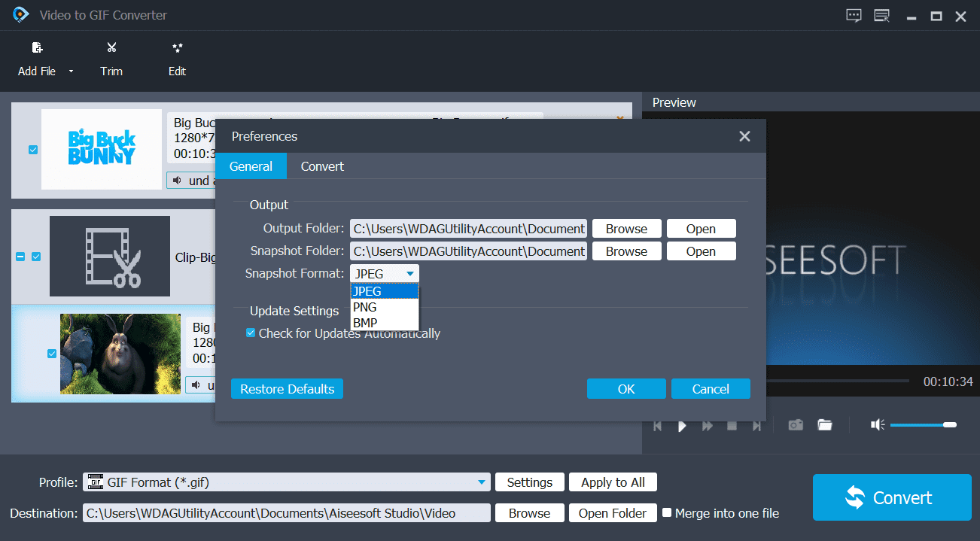Uncheck the Big Buck Bunny logo video
The image size is (980, 541).
click(33, 150)
